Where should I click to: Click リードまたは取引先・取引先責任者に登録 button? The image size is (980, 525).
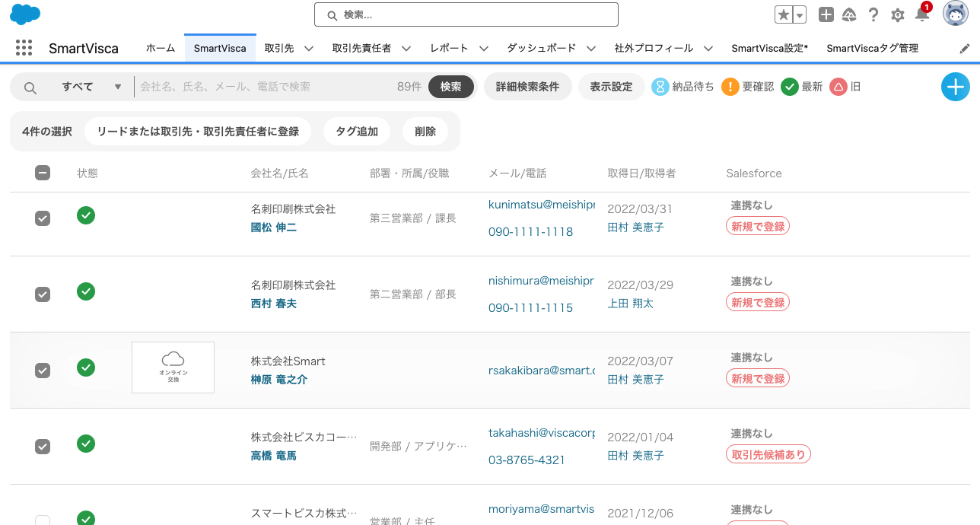pyautogui.click(x=199, y=132)
